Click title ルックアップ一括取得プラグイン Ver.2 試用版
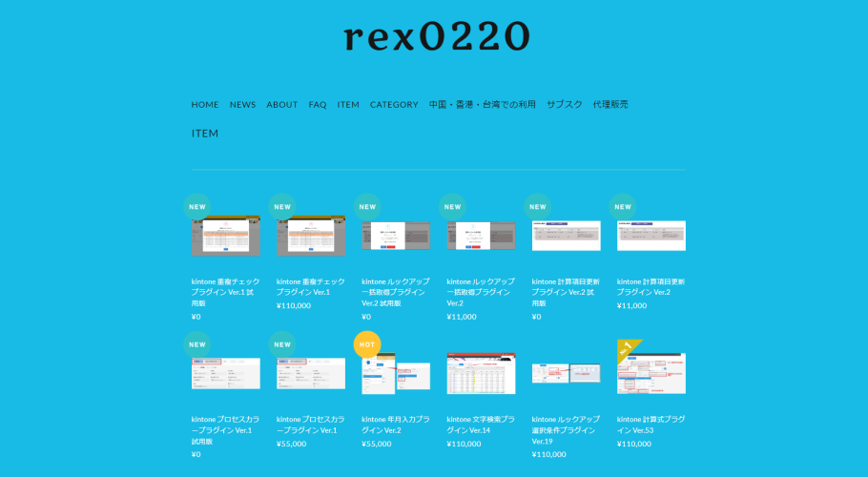The image size is (868, 477). click(396, 292)
